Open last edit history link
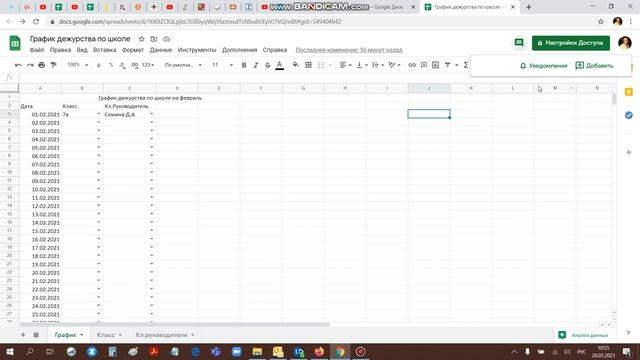The height and width of the screenshot is (360, 640). pyautogui.click(x=349, y=50)
